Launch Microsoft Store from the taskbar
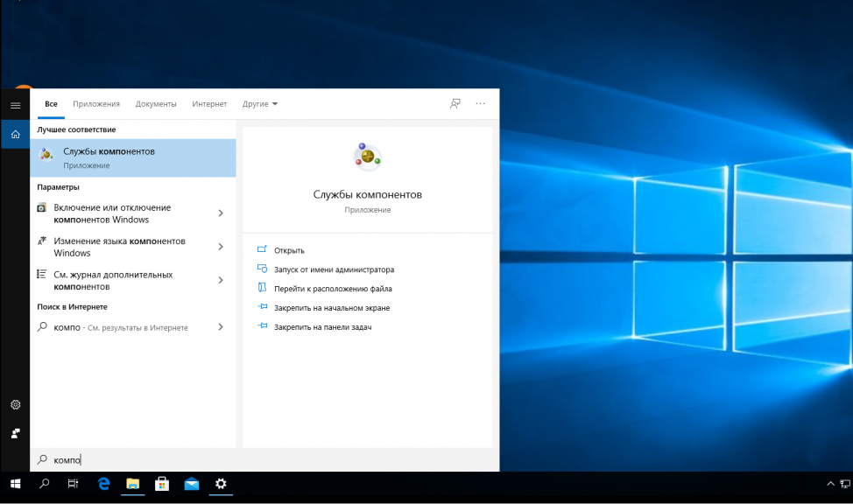Image resolution: width=853 pixels, height=504 pixels. [x=162, y=483]
